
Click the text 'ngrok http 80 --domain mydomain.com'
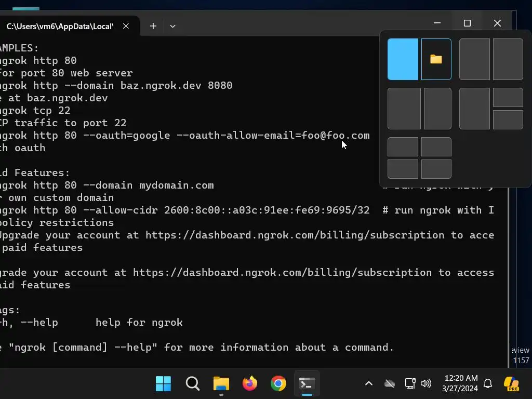tap(107, 185)
